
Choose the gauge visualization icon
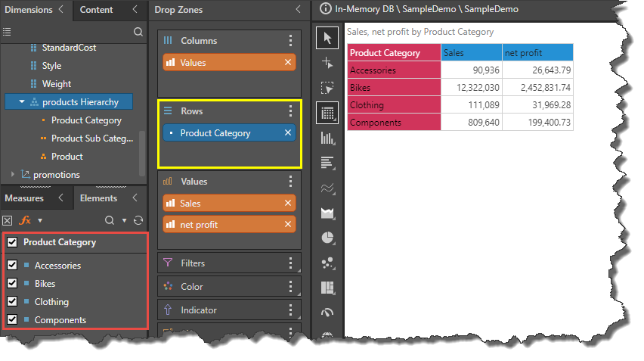coord(327,312)
